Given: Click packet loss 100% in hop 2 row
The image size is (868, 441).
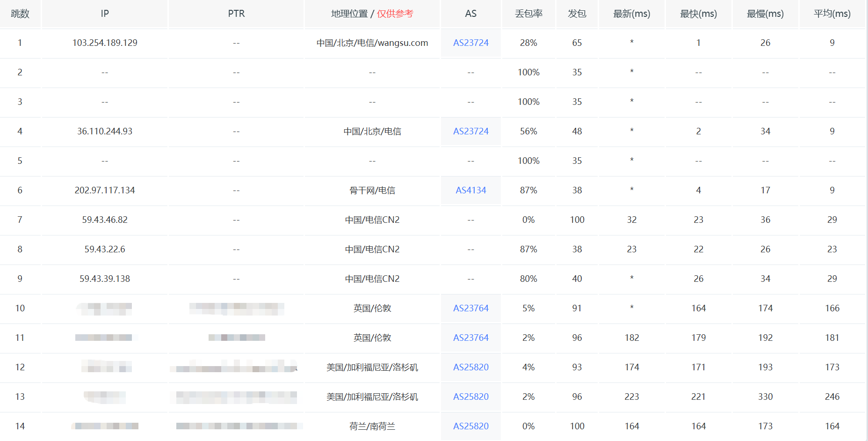Looking at the screenshot, I should click(x=528, y=72).
